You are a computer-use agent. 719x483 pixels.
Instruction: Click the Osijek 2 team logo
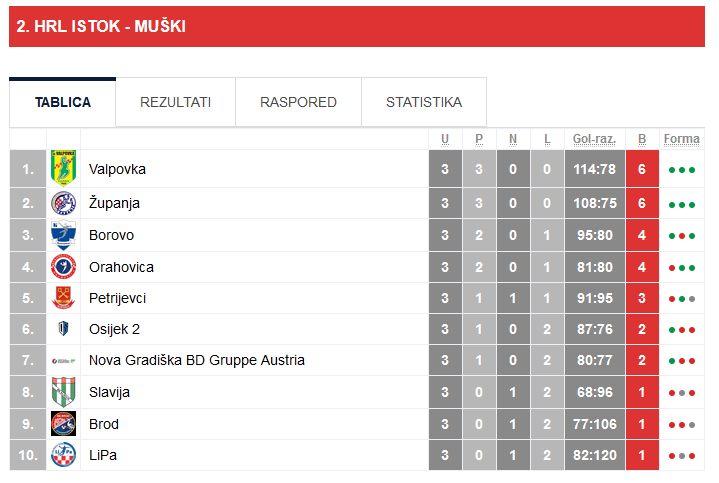tap(64, 329)
